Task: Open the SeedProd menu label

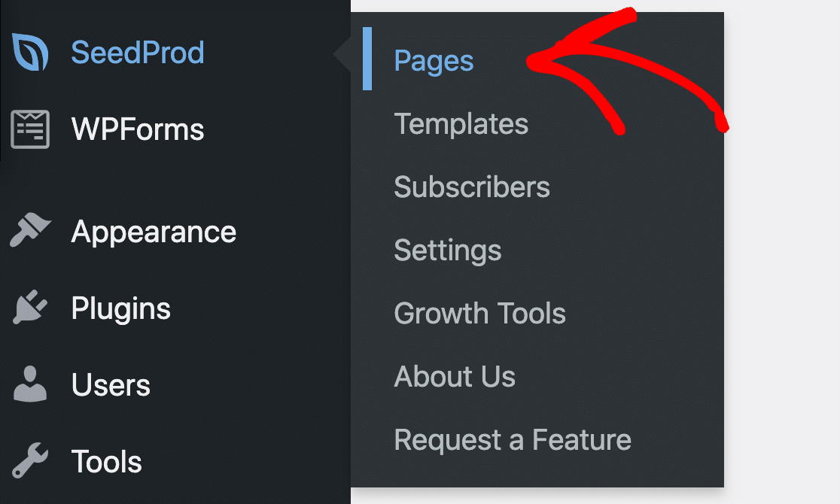Action: pos(138,53)
